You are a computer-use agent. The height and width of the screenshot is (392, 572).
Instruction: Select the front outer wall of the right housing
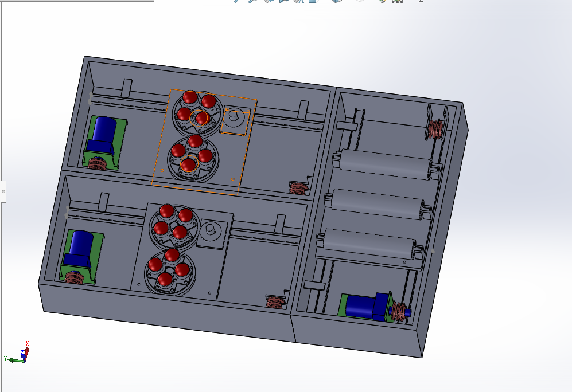pos(357,336)
